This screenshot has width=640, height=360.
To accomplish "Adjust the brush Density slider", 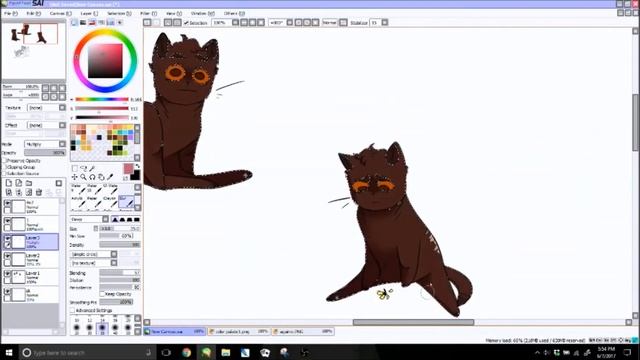I will [x=120, y=245].
